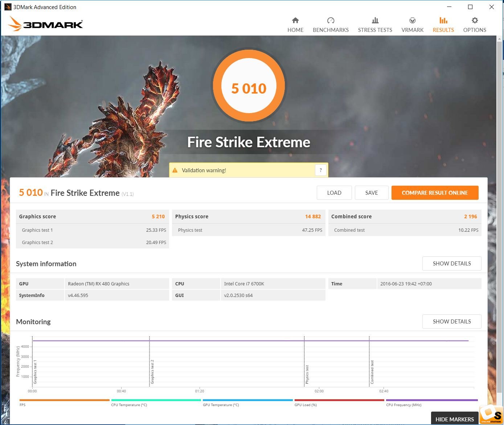Click HIDE MARKERS button
The width and height of the screenshot is (504, 425).
pyautogui.click(x=455, y=419)
